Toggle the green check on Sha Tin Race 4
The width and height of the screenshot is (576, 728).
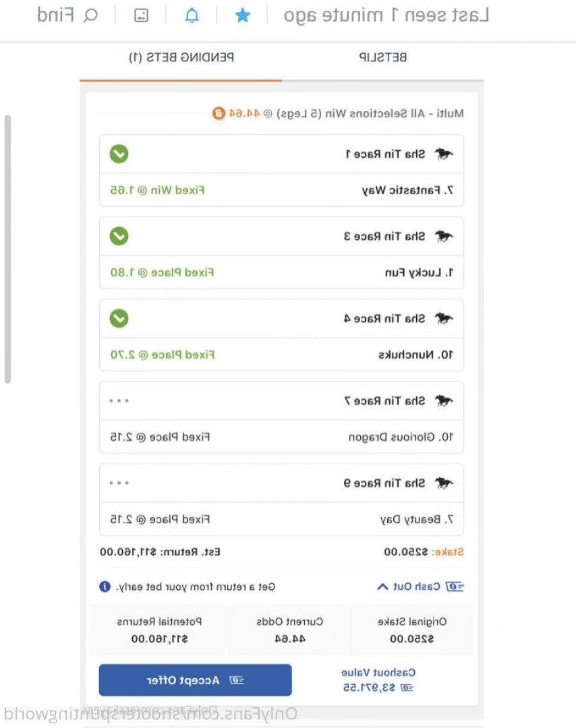[x=119, y=318]
